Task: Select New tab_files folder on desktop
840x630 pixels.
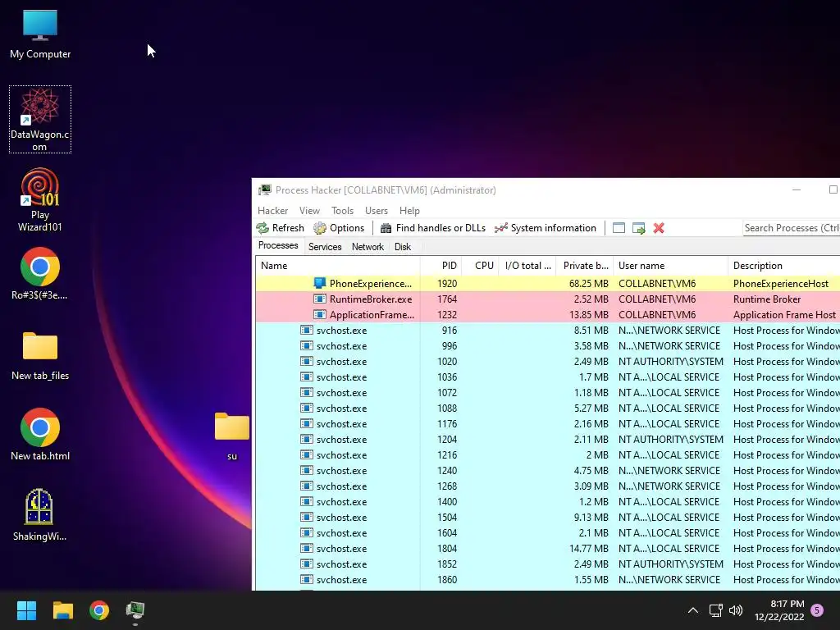Action: (40, 354)
